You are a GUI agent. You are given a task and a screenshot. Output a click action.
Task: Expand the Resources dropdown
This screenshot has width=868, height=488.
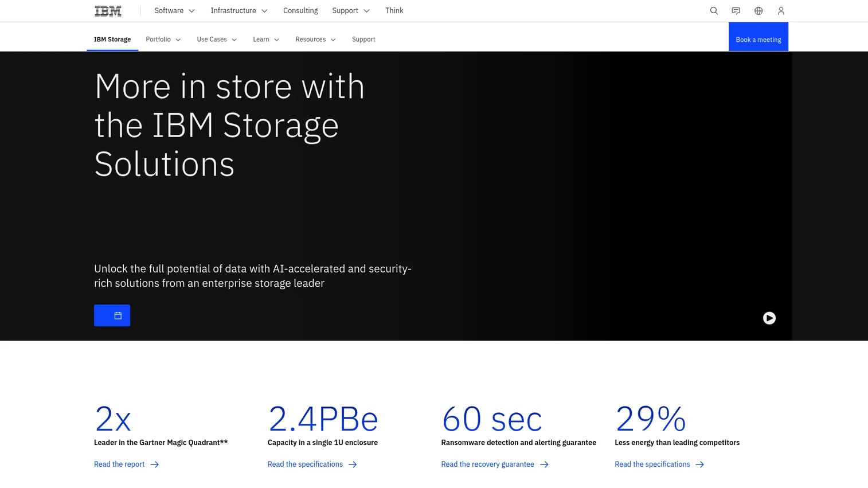315,40
